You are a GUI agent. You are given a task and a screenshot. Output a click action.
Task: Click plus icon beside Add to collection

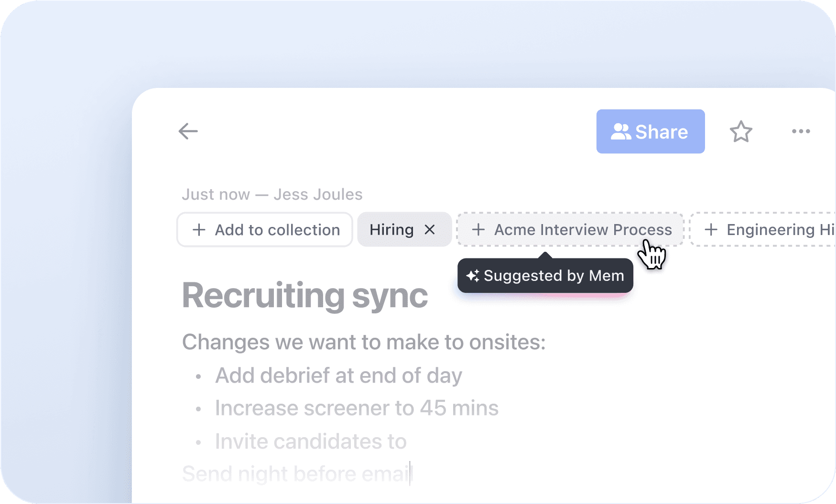pos(199,230)
